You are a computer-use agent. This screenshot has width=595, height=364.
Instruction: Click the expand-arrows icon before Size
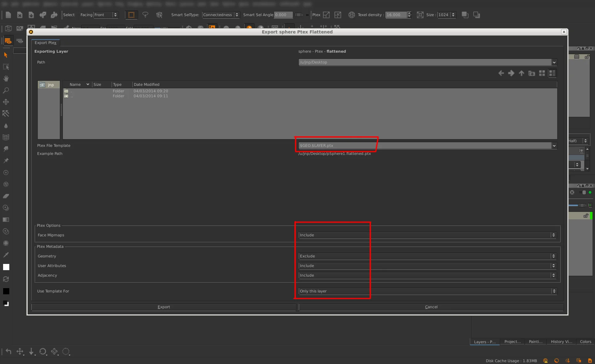coord(420,15)
